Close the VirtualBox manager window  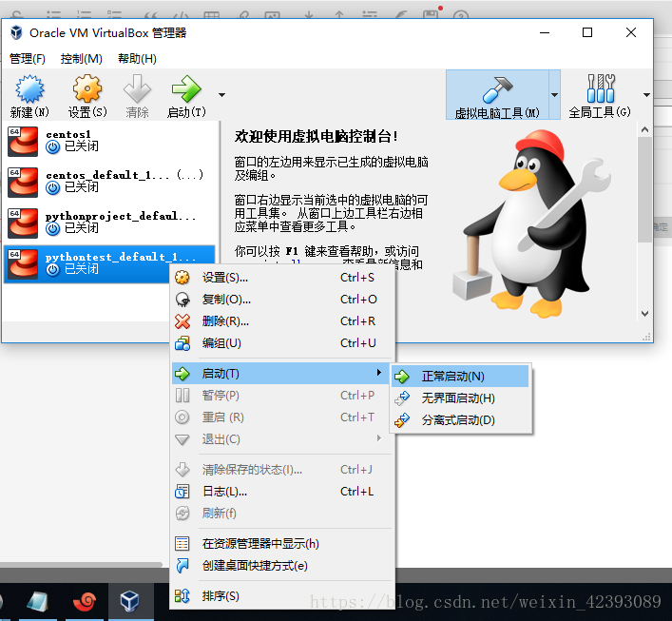point(631,32)
